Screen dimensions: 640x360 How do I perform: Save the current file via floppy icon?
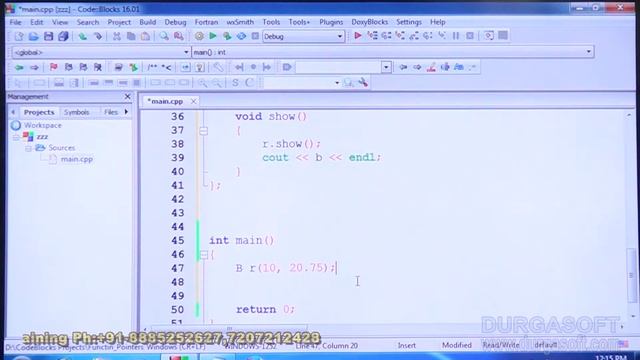coord(48,36)
